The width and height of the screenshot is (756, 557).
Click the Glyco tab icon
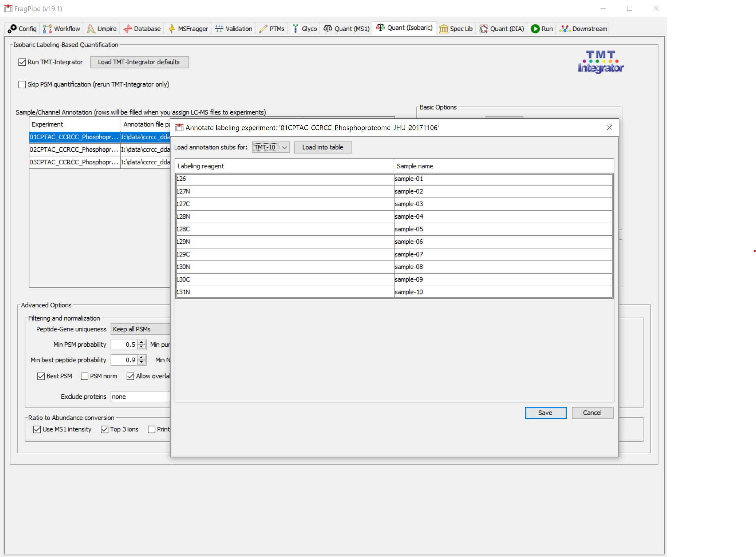click(295, 29)
